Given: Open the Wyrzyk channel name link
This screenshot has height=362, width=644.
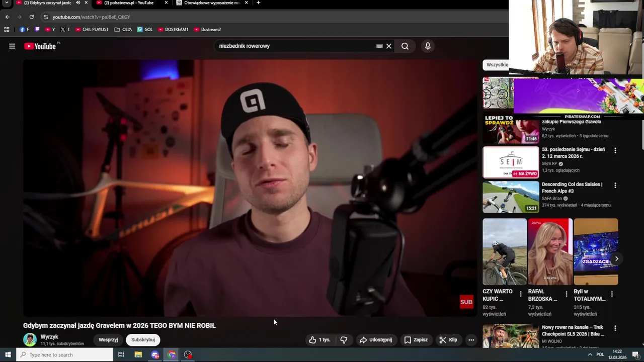Looking at the screenshot, I should click(x=49, y=337).
